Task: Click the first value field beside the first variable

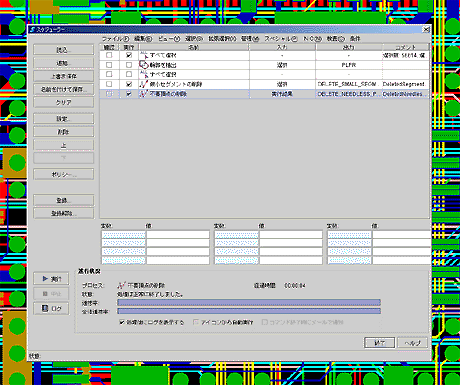Action: (178, 235)
